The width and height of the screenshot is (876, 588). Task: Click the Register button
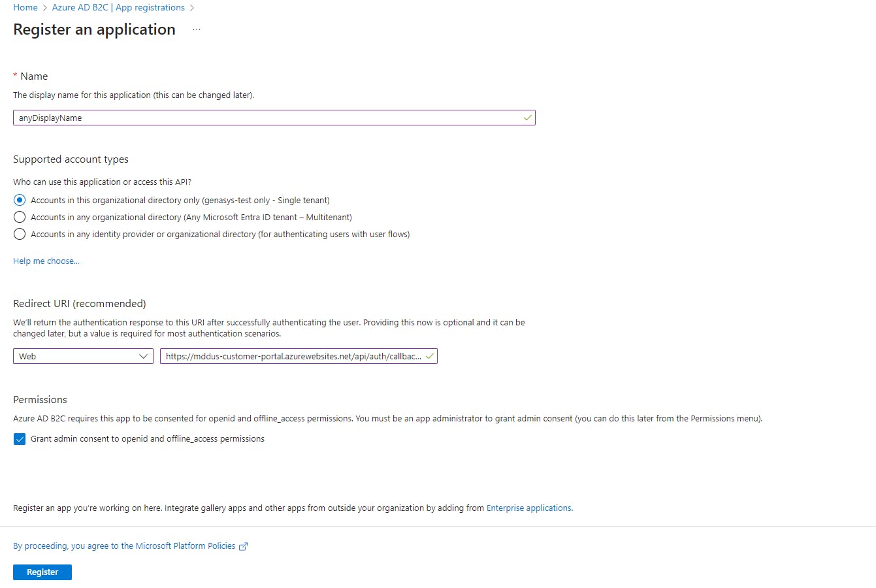tap(42, 572)
